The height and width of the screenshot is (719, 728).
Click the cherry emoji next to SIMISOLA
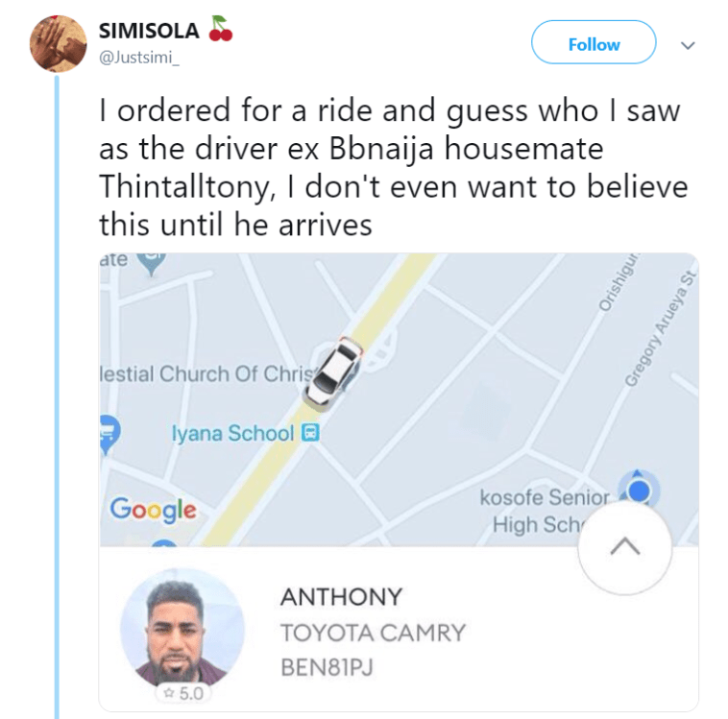pos(220,31)
